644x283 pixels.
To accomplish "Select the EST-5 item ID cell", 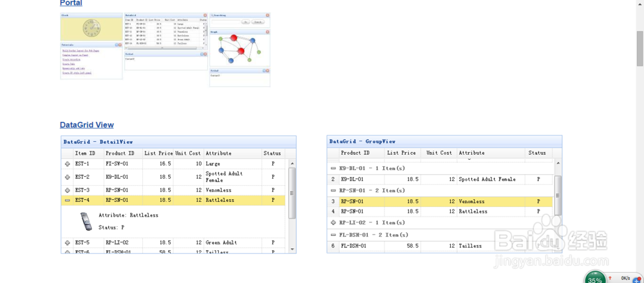I will [x=88, y=242].
